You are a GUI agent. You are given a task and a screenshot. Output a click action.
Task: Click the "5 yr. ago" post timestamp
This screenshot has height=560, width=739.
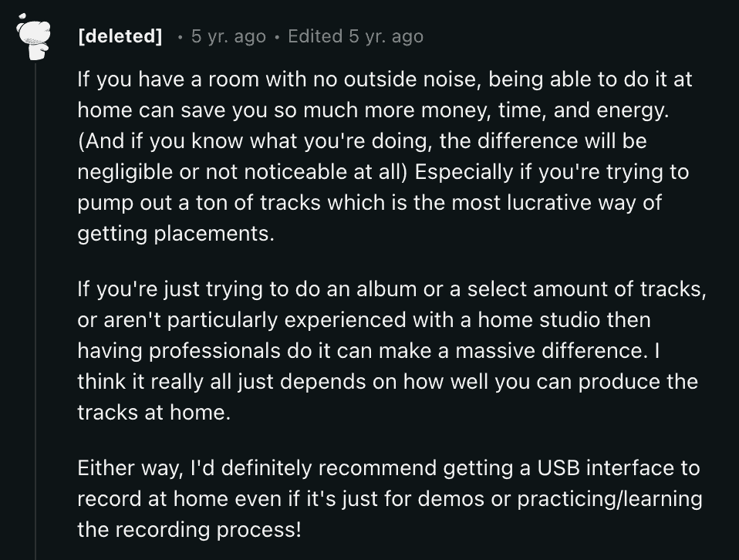[x=228, y=36]
